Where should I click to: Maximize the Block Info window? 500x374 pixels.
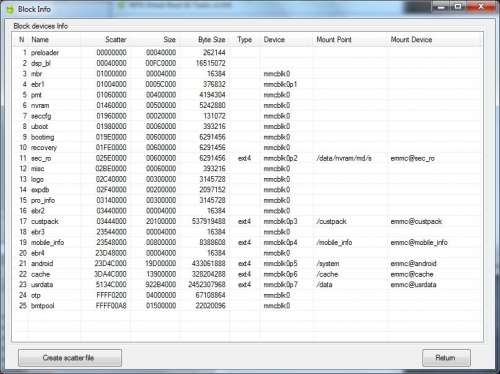click(459, 7)
